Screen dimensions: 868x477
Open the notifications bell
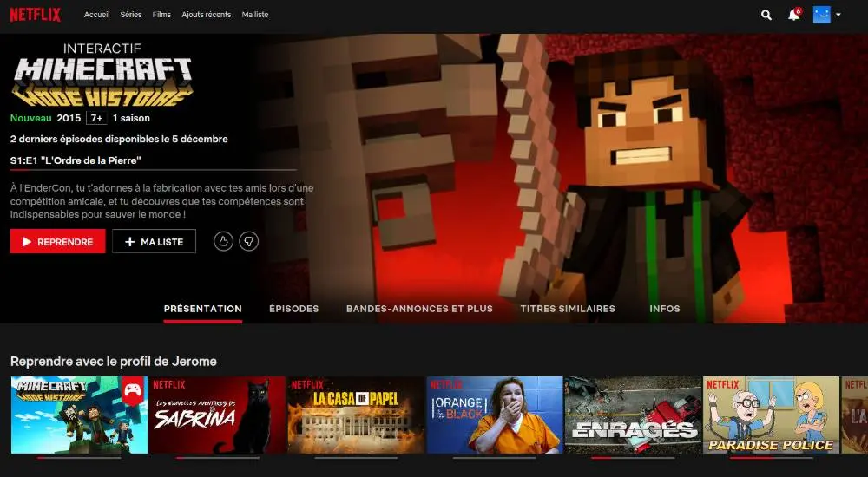(x=794, y=15)
